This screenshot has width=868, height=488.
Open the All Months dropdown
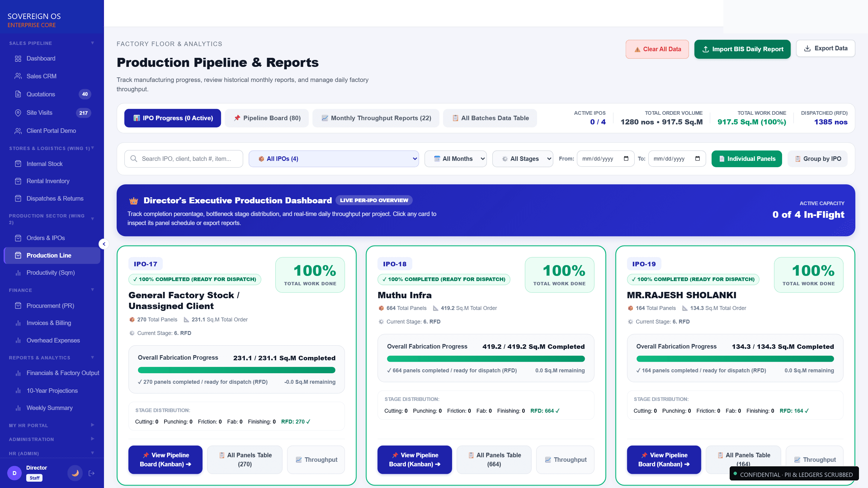[456, 159]
